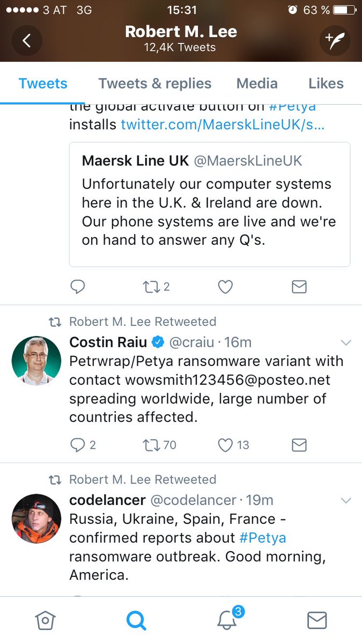Reply to Costin Raiu's tweet
362x644 pixels.
coord(78,445)
